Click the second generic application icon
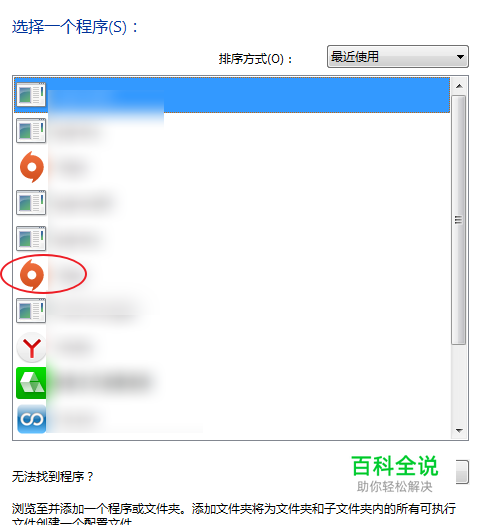This screenshot has height=525, width=481. [31, 131]
